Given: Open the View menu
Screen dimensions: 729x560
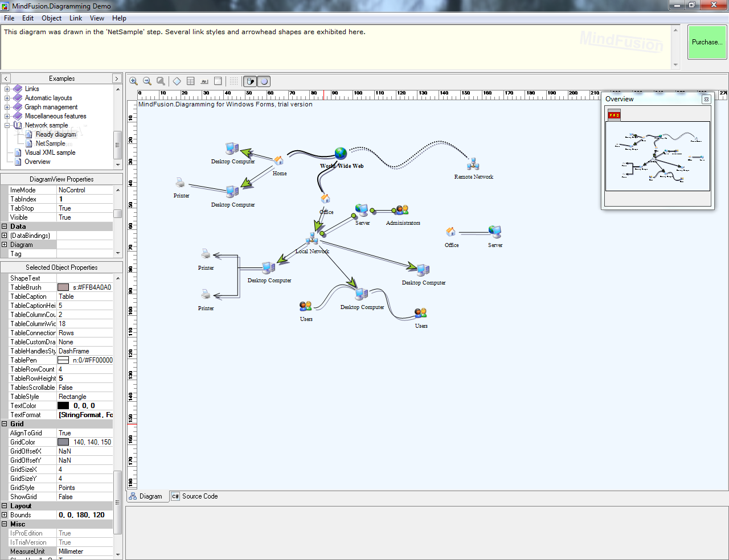Looking at the screenshot, I should (x=97, y=18).
